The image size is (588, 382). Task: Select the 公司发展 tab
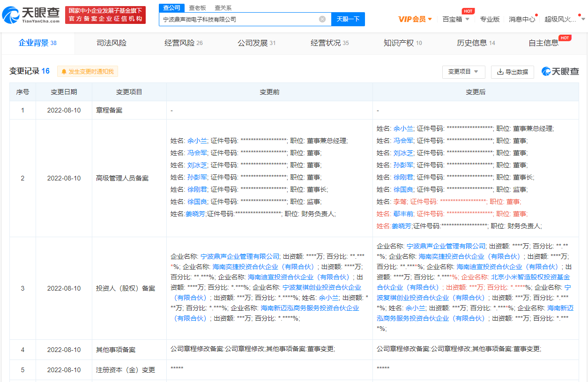(x=257, y=43)
